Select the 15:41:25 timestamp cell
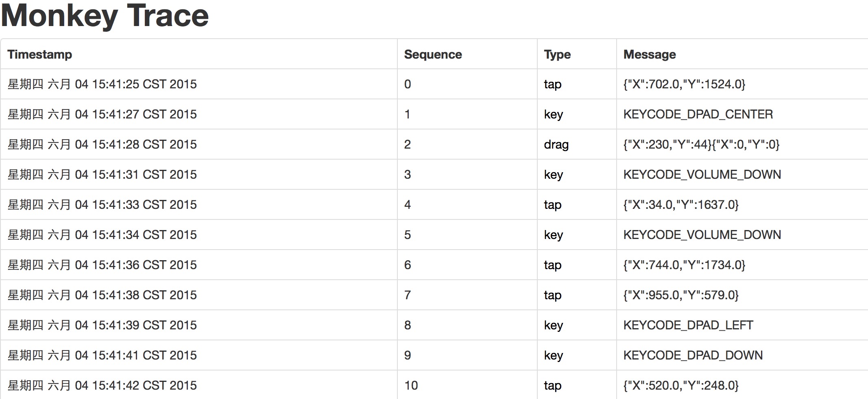 pyautogui.click(x=102, y=84)
